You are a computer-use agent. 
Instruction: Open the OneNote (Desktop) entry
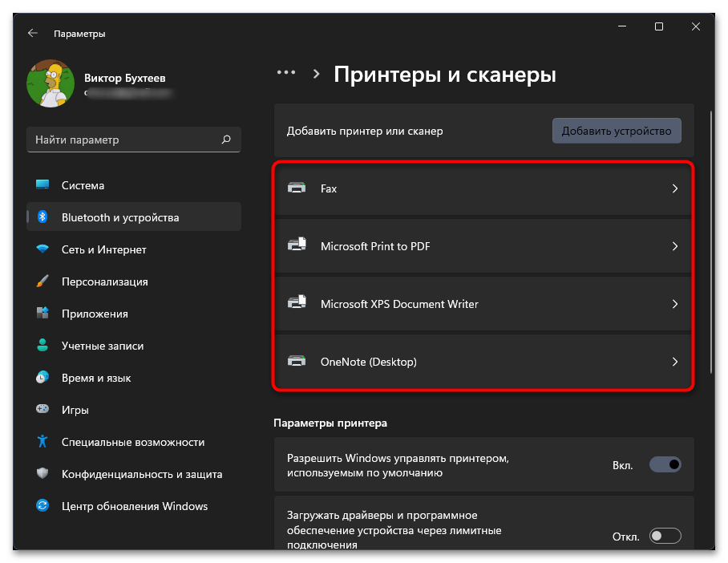[483, 362]
